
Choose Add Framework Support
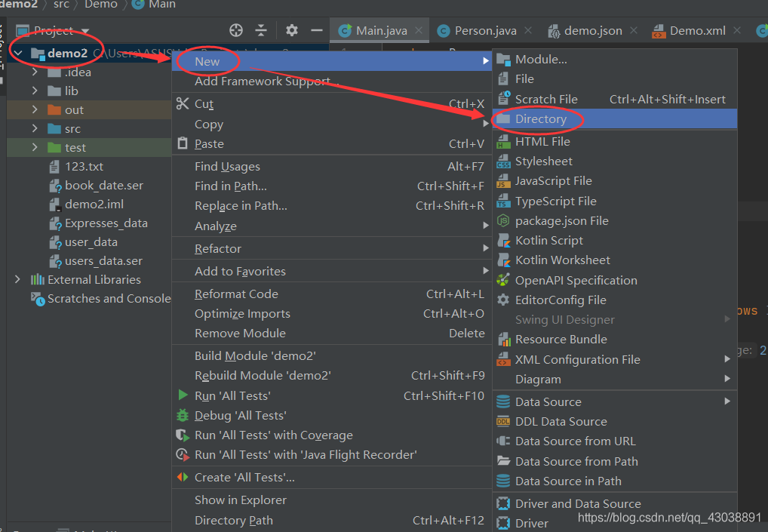(x=332, y=81)
